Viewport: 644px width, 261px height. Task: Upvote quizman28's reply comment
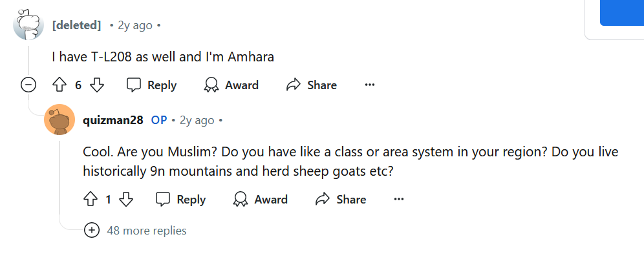[91, 200]
